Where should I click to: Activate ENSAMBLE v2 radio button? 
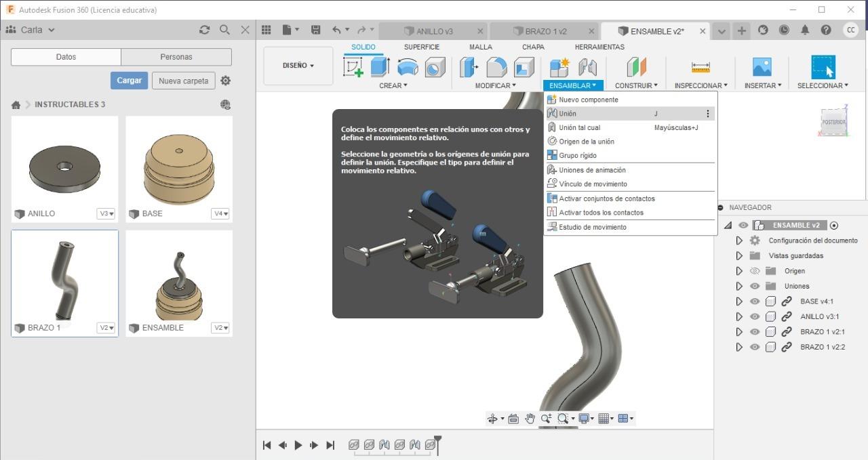(834, 226)
